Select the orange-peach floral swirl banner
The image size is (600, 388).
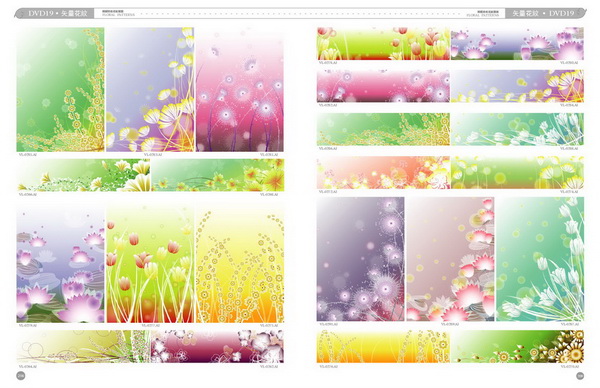pyautogui.click(x=383, y=173)
